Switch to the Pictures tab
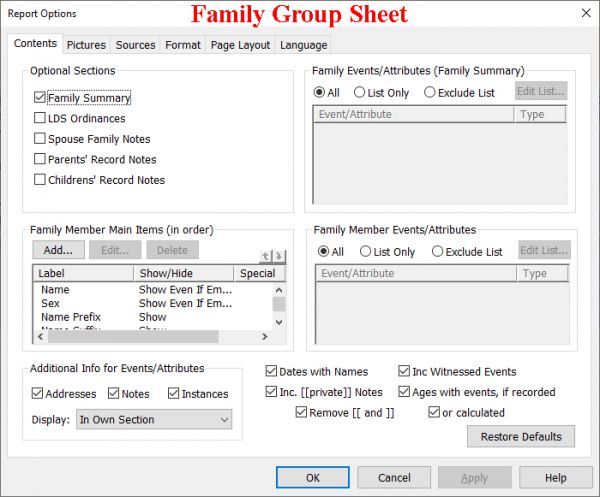This screenshot has height=497, width=600. (x=86, y=45)
